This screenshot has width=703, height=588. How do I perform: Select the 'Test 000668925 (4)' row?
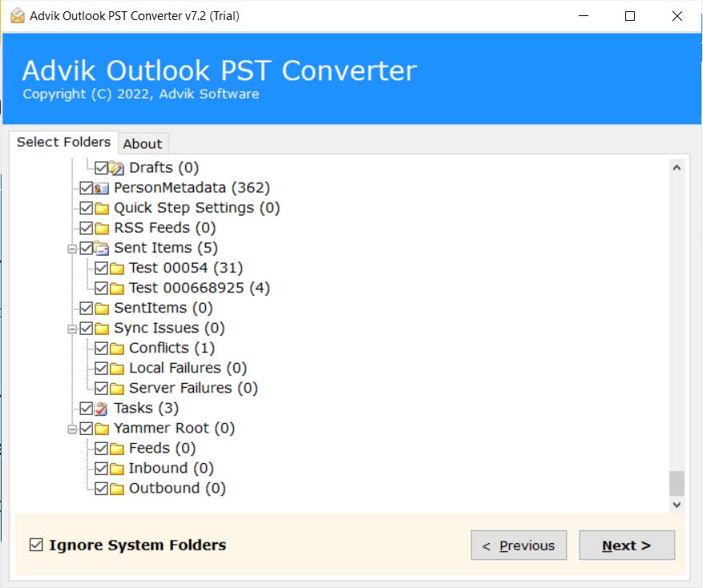[x=200, y=288]
